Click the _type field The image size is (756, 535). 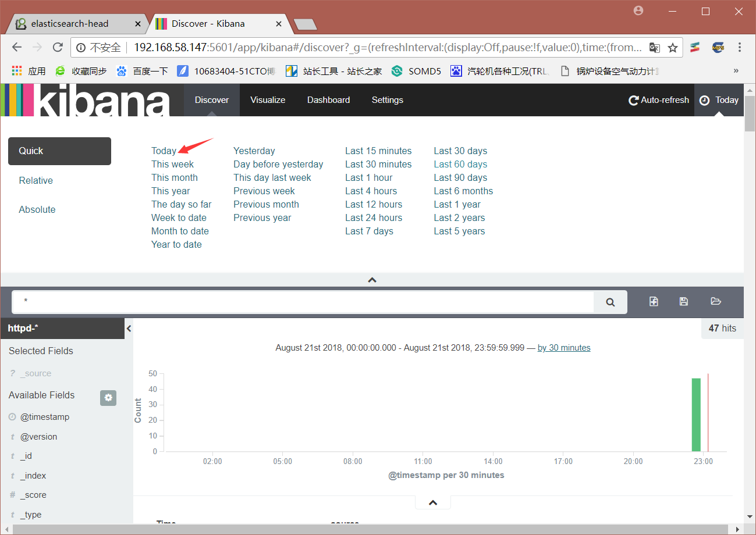[31, 515]
